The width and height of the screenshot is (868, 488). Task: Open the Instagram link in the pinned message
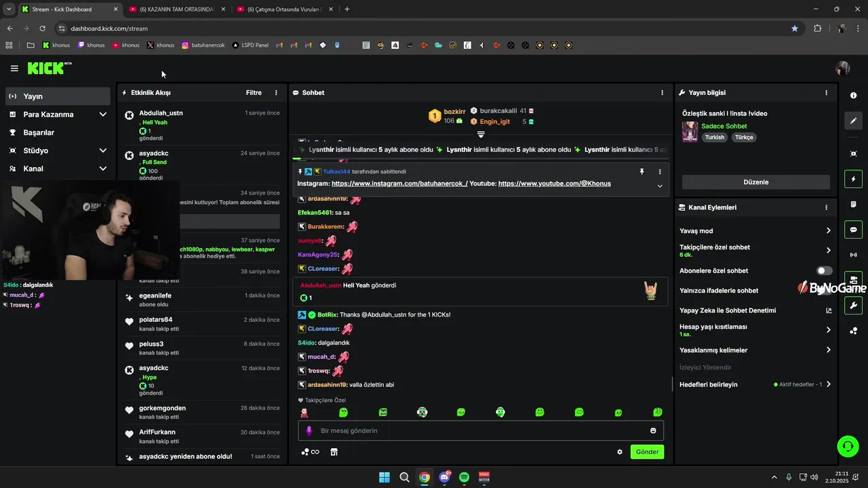coord(399,184)
